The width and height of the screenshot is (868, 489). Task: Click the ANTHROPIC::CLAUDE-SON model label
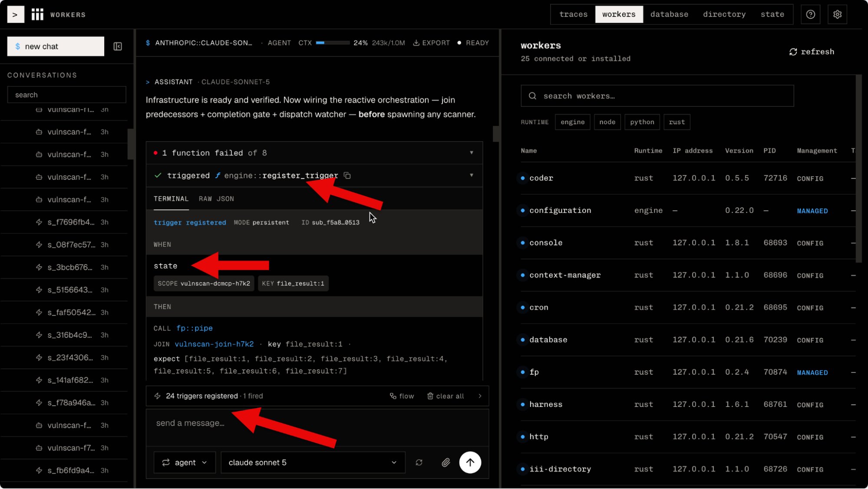tap(203, 43)
